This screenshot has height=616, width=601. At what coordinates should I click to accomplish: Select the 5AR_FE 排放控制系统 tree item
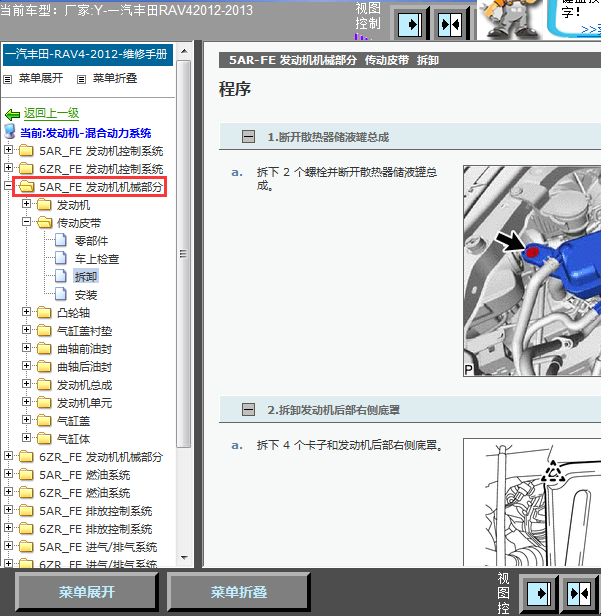(95, 511)
